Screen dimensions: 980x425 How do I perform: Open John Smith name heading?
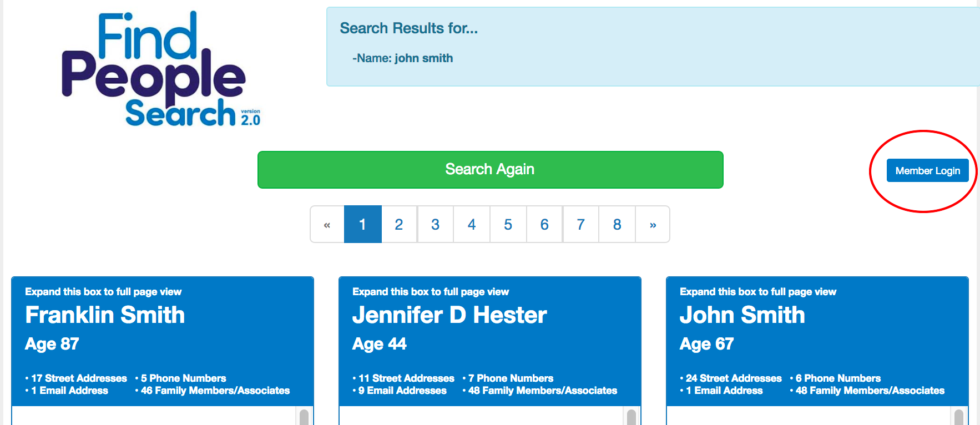pos(742,315)
